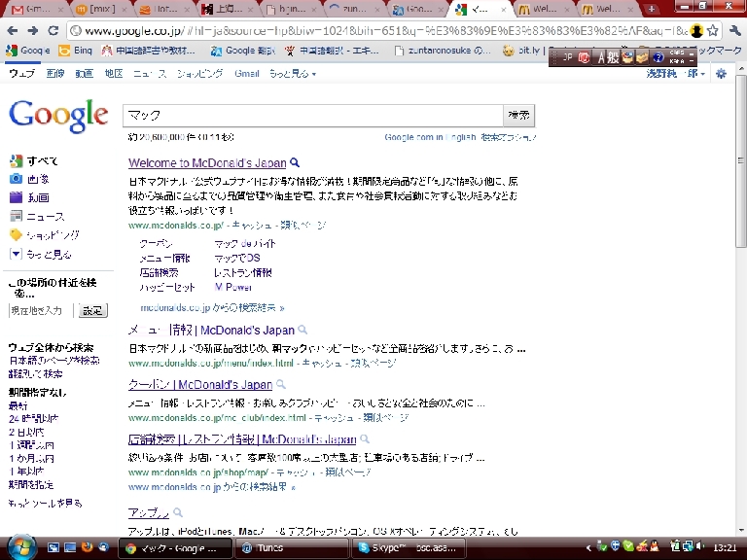Click the IME toolbar help question mark
747x560 pixels.
point(658,57)
